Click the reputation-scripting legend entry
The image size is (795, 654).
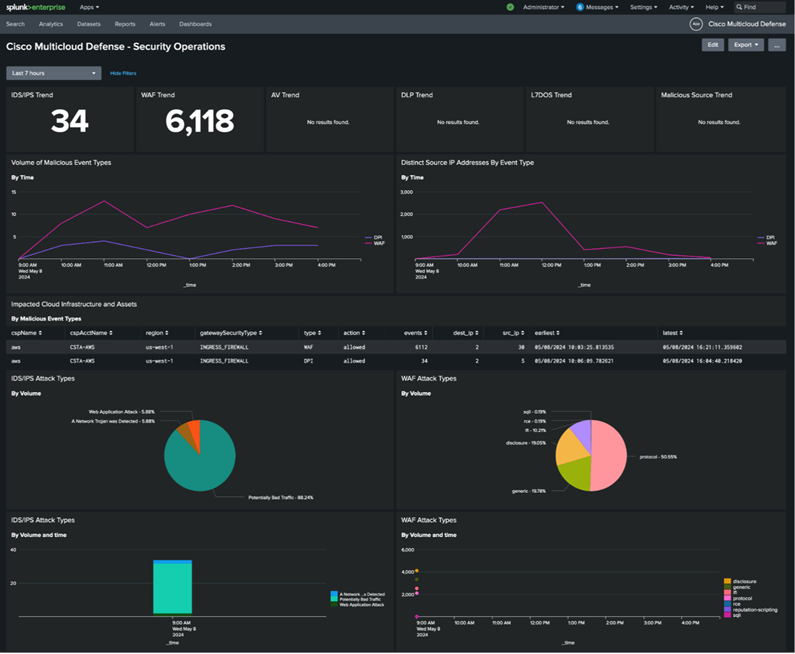coord(751,610)
